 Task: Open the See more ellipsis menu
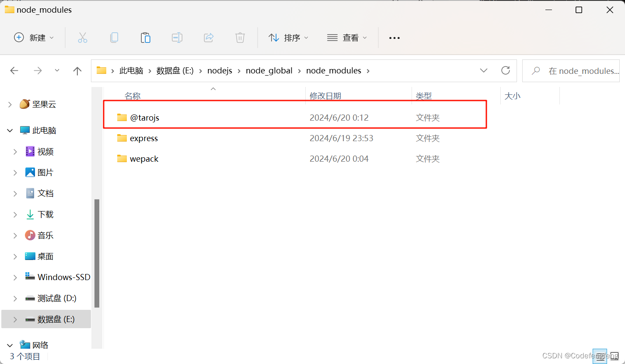coord(395,38)
